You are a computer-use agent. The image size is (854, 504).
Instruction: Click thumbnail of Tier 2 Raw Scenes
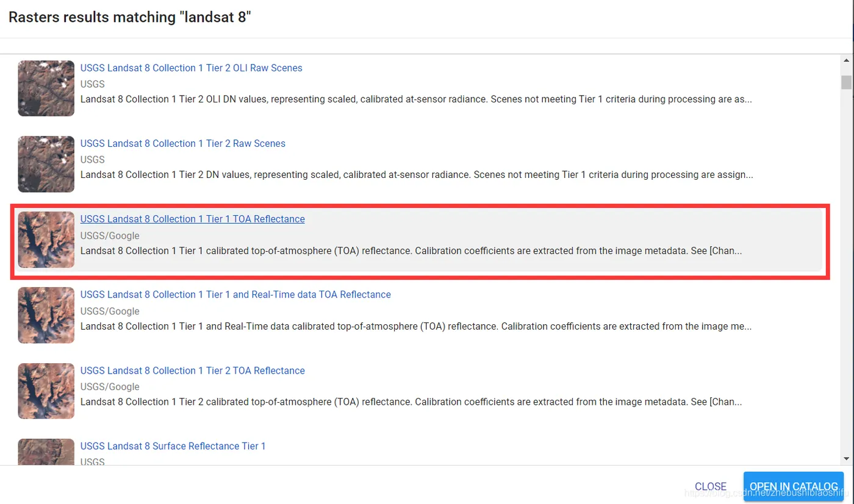(x=46, y=164)
